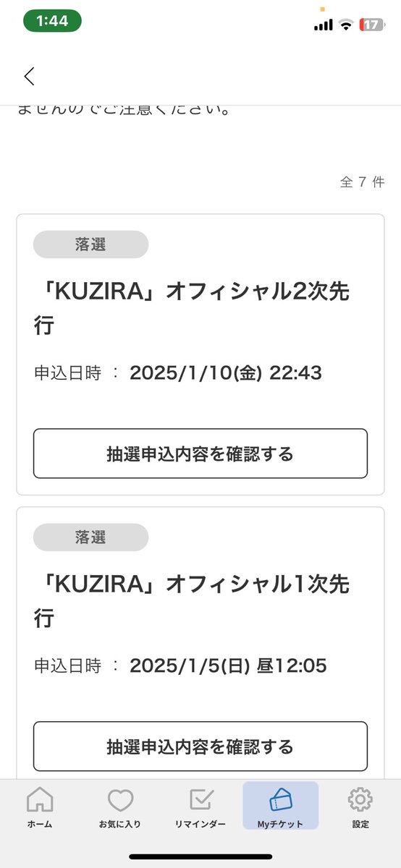Open「KUZIRA」オフィシャル2次先行 title
Screen dimensions: 401x868
click(x=195, y=307)
